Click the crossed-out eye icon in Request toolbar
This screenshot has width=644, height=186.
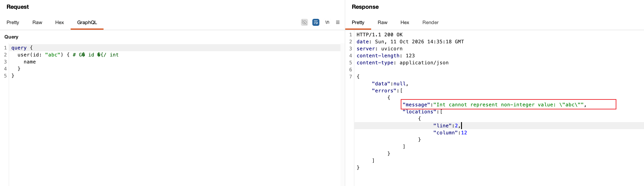click(304, 23)
